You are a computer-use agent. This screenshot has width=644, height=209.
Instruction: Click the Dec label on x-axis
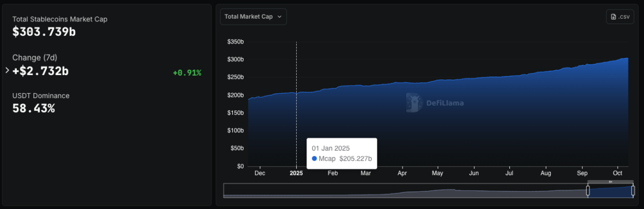pyautogui.click(x=260, y=174)
